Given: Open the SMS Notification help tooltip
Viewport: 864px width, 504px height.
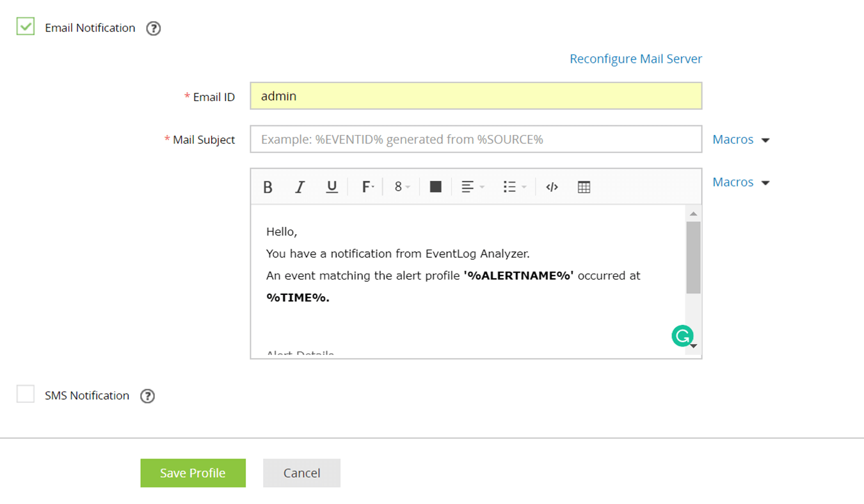Looking at the screenshot, I should click(147, 396).
